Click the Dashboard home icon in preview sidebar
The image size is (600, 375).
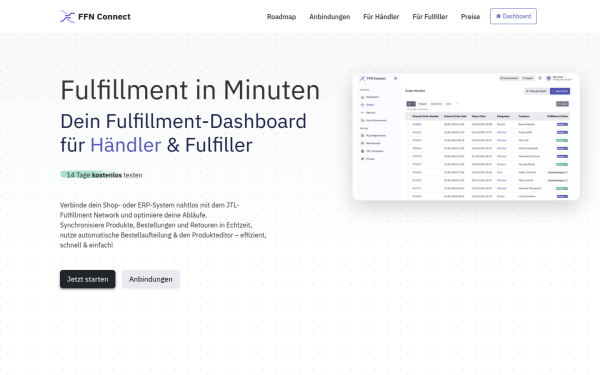(x=362, y=97)
